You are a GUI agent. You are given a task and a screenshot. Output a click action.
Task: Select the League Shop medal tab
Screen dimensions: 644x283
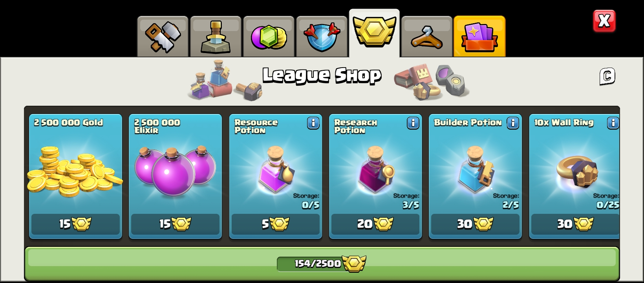tap(374, 33)
